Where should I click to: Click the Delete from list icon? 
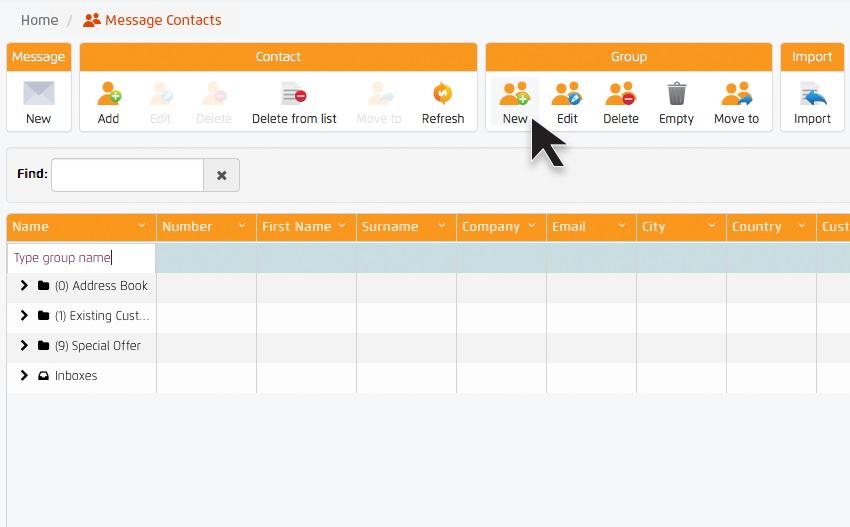coord(294,93)
